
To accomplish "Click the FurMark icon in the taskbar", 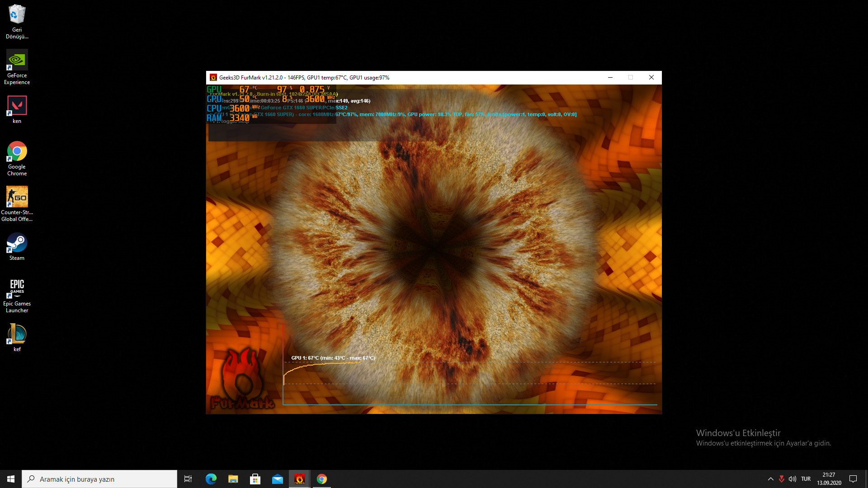I will click(x=299, y=479).
